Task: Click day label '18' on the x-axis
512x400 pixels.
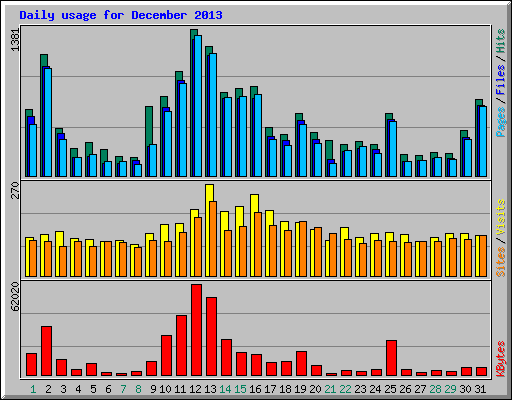Action: pyautogui.click(x=285, y=389)
